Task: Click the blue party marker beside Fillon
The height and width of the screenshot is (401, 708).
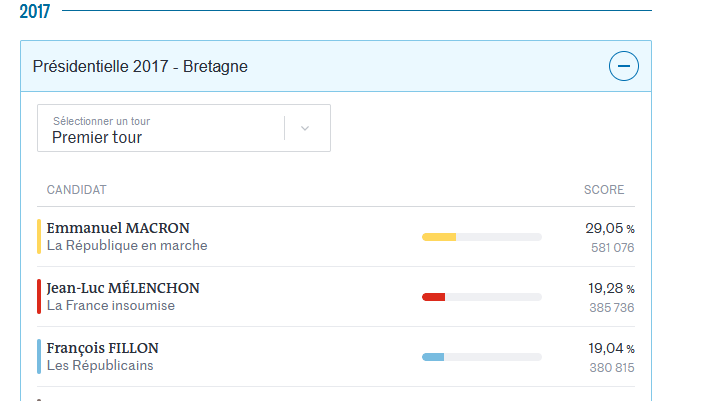Action: (39, 356)
